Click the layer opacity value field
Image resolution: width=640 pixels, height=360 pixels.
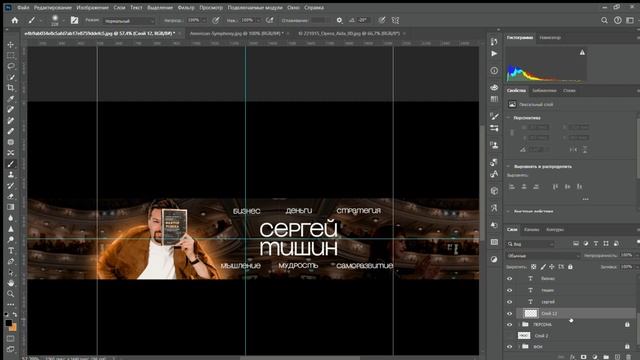(626, 255)
